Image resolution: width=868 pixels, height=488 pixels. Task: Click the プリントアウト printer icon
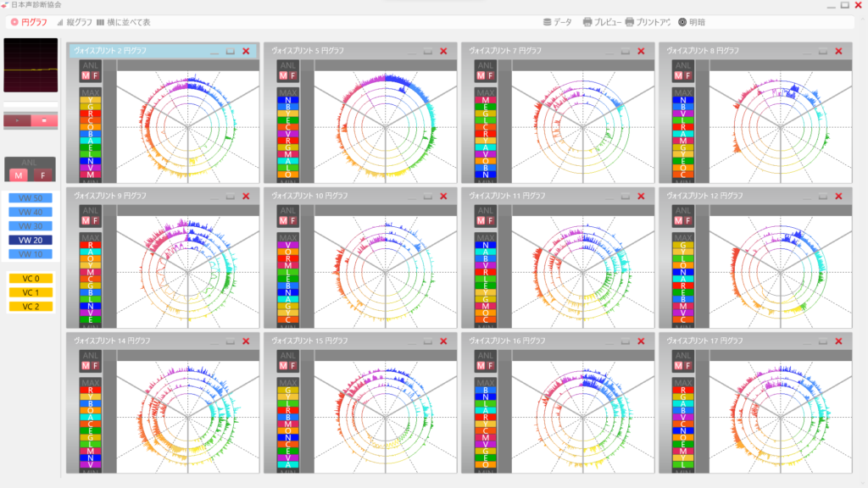[630, 22]
